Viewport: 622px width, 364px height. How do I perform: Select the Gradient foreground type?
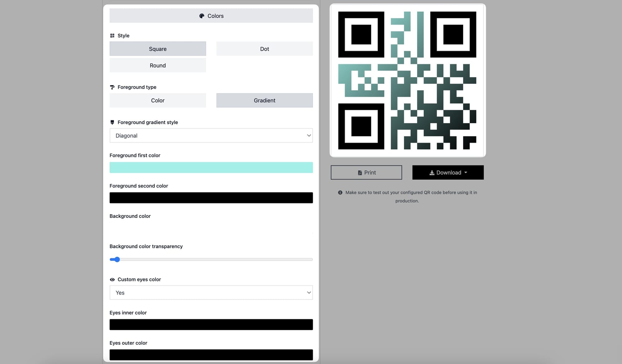pos(265,100)
